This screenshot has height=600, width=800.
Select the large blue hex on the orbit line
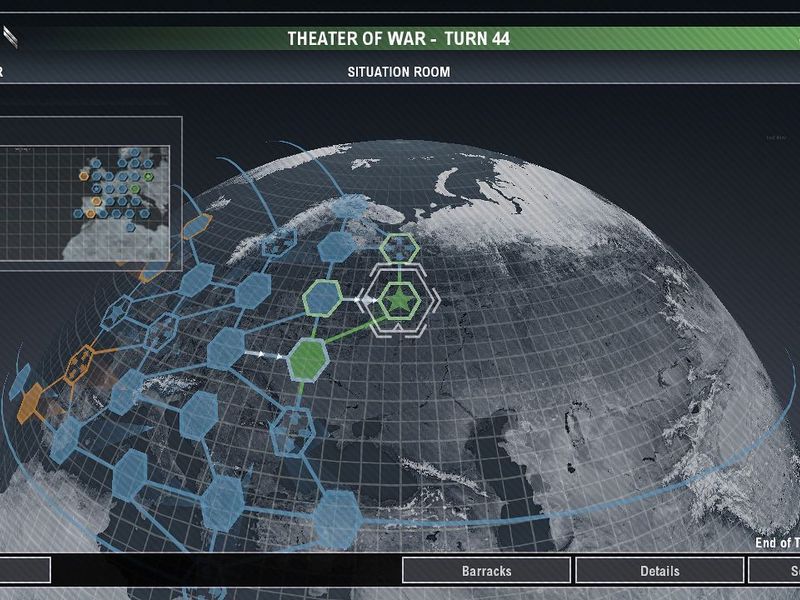337,519
